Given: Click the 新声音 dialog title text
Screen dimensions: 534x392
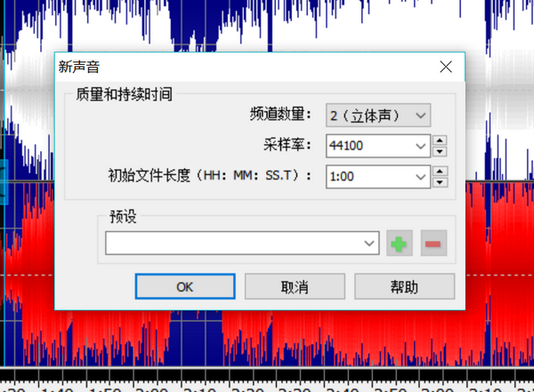Looking at the screenshot, I should (x=79, y=67).
